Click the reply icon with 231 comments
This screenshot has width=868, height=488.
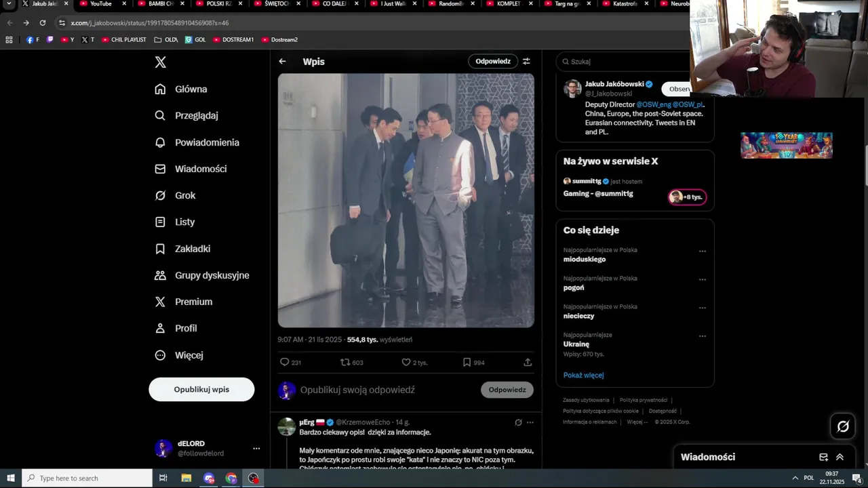tap(285, 363)
